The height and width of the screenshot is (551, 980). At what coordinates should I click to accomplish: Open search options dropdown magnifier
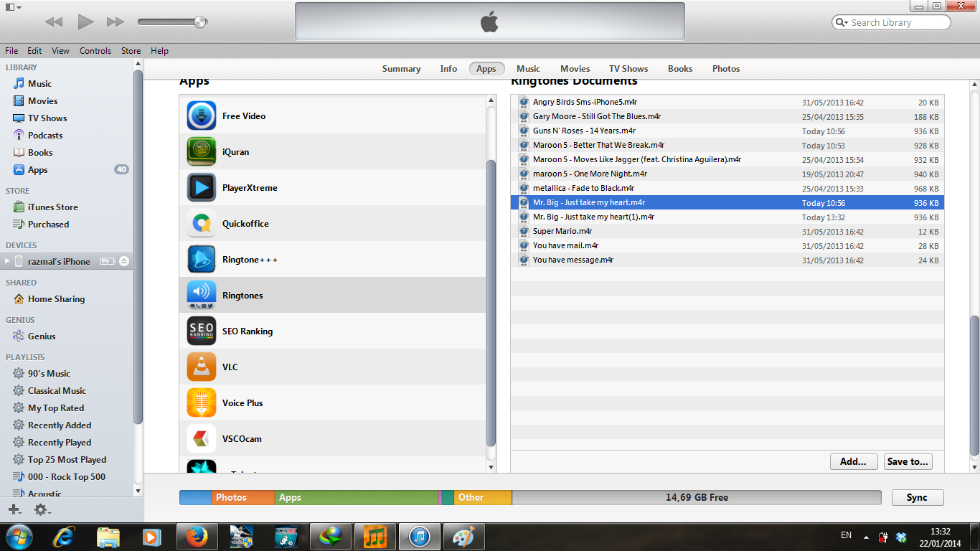(841, 23)
